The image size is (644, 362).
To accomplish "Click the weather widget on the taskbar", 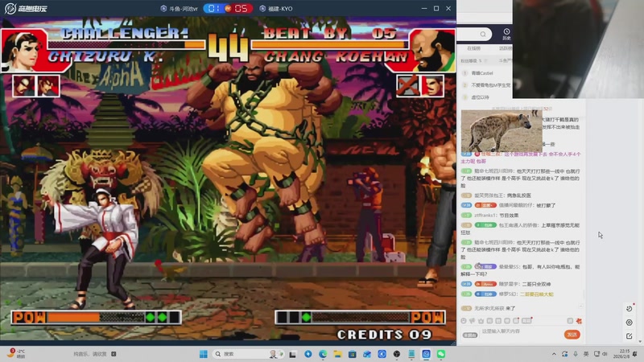I will click(x=16, y=353).
